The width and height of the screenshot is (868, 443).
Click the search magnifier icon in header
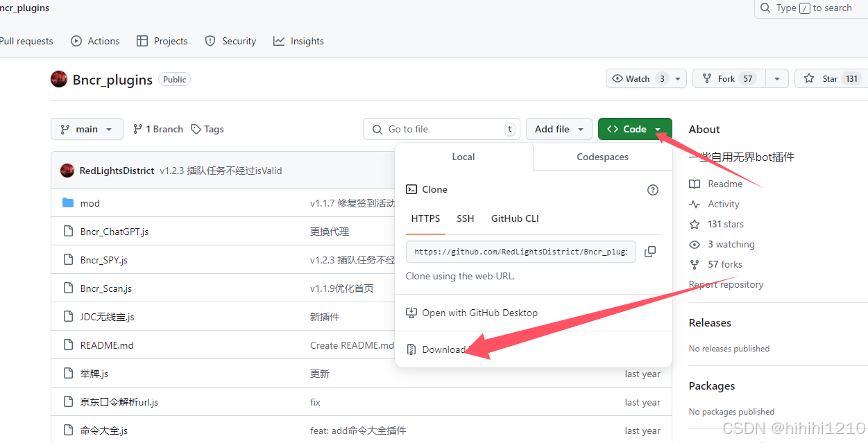765,8
